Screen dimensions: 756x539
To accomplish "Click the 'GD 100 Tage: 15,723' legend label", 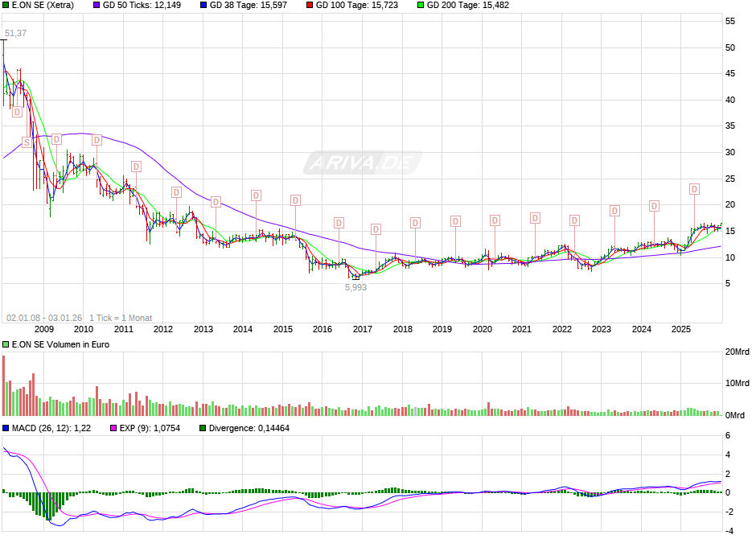I will click(x=357, y=6).
